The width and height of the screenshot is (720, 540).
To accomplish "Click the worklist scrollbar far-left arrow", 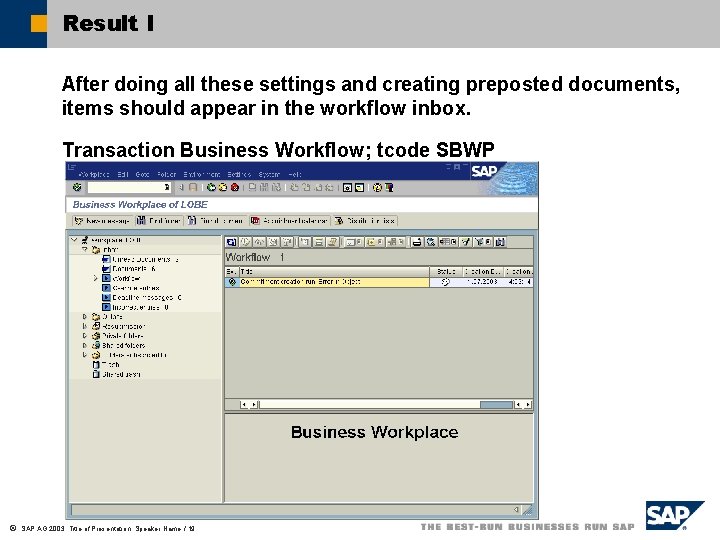I will (x=244, y=405).
